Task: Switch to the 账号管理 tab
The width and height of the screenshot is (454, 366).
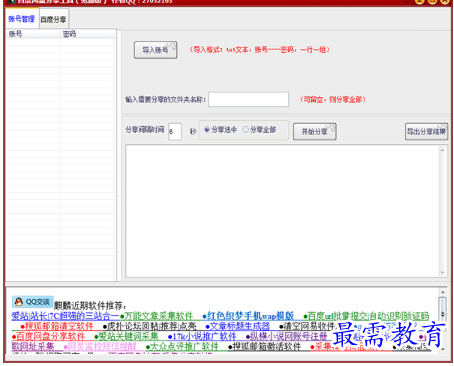Action: pyautogui.click(x=21, y=19)
